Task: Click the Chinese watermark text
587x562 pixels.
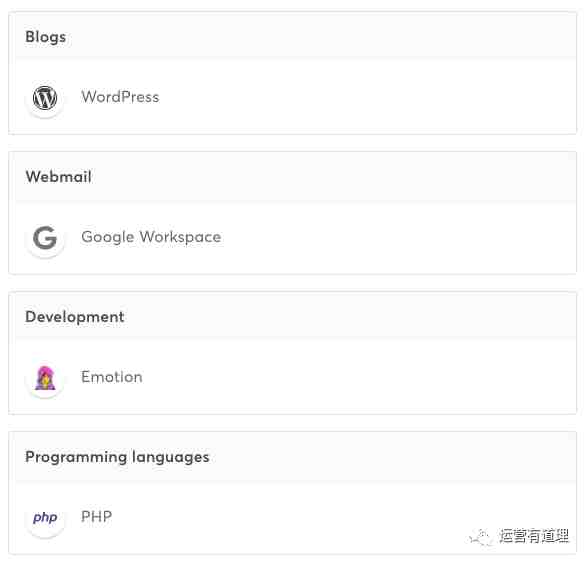Action: [x=534, y=536]
